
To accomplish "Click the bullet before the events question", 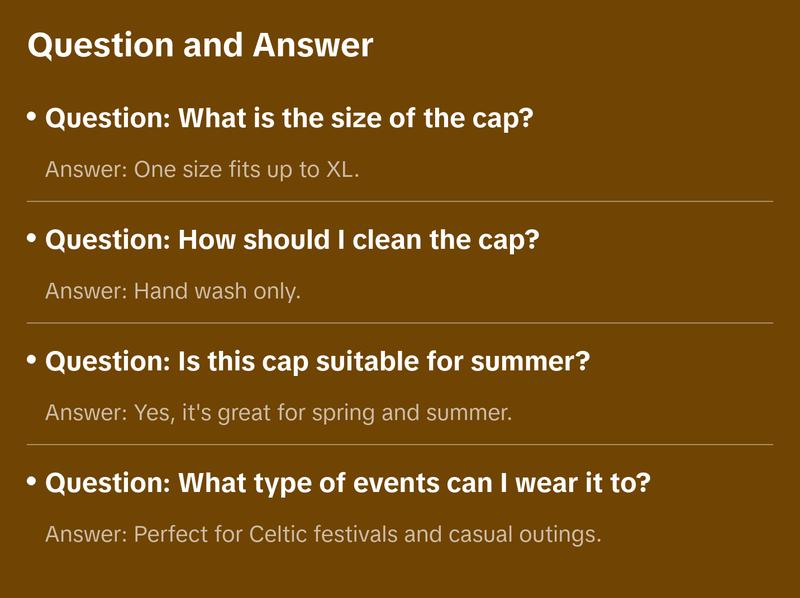I will tap(32, 482).
